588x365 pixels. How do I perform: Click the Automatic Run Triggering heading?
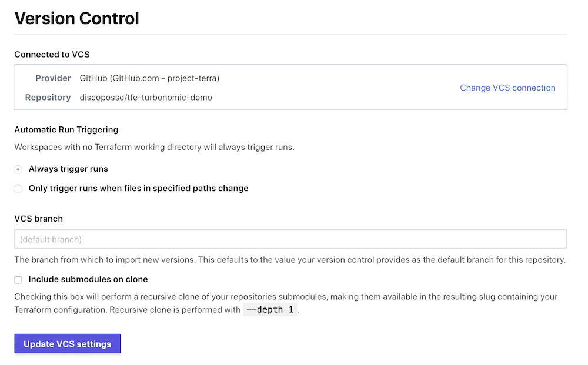[66, 129]
